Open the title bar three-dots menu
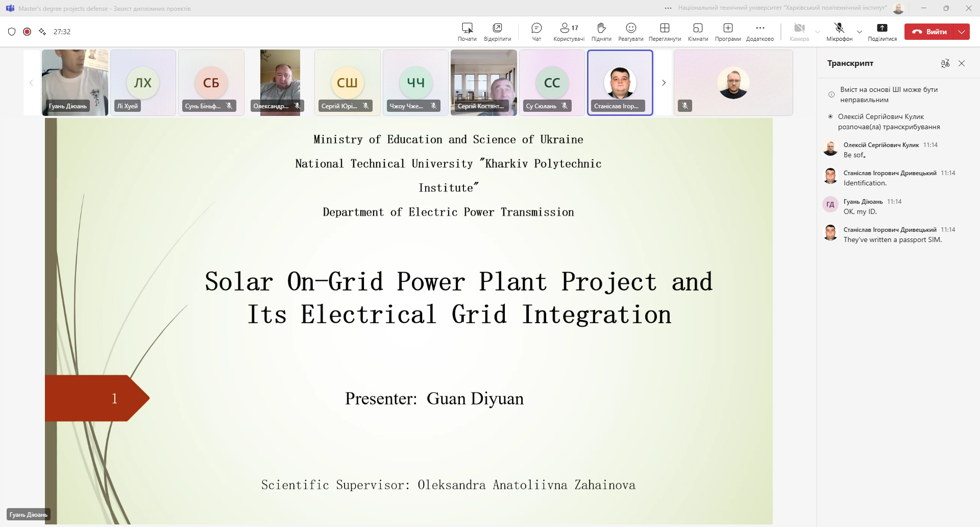 pos(668,8)
